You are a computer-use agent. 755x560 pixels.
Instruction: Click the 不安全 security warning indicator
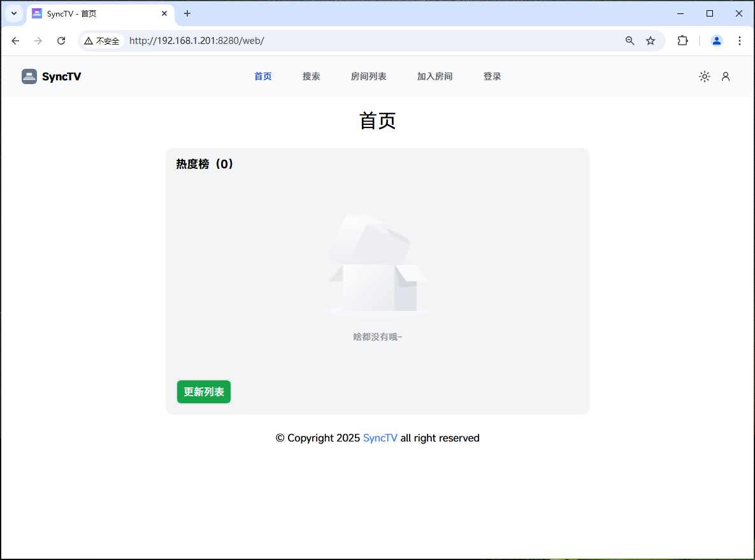(x=102, y=40)
